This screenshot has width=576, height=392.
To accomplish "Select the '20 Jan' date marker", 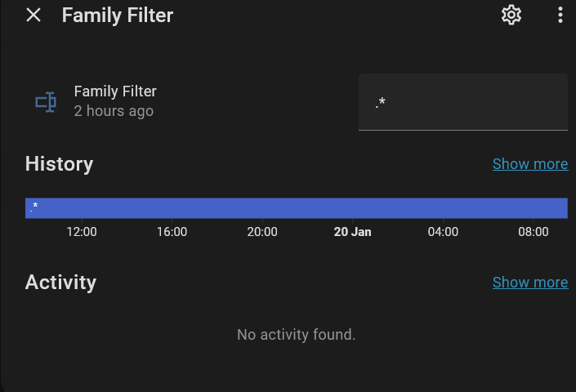I will tap(352, 232).
